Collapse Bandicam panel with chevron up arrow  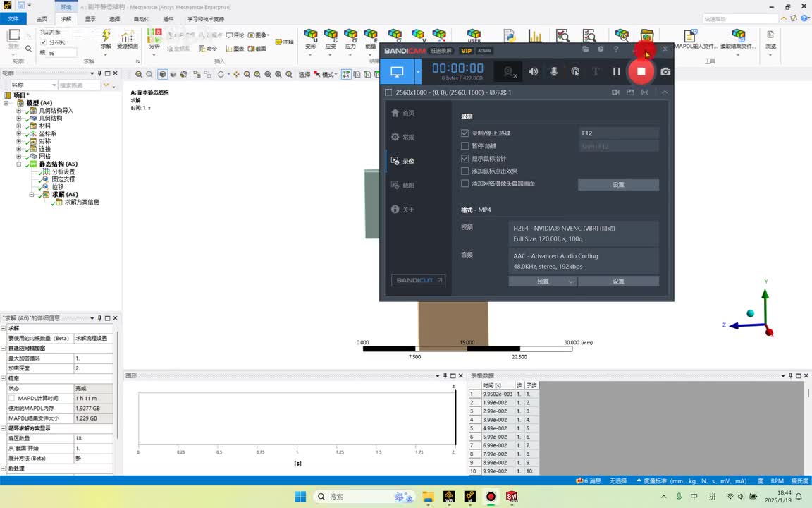pyautogui.click(x=665, y=92)
